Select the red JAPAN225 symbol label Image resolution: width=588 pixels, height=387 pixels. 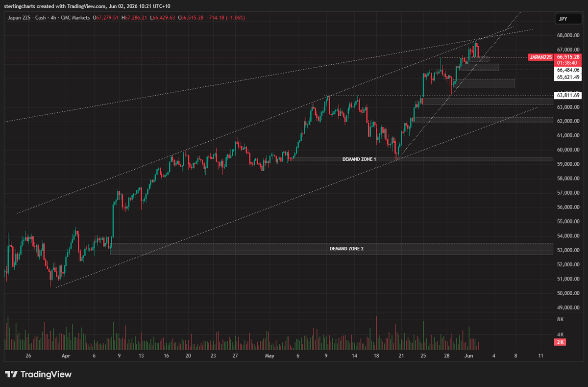click(540, 57)
